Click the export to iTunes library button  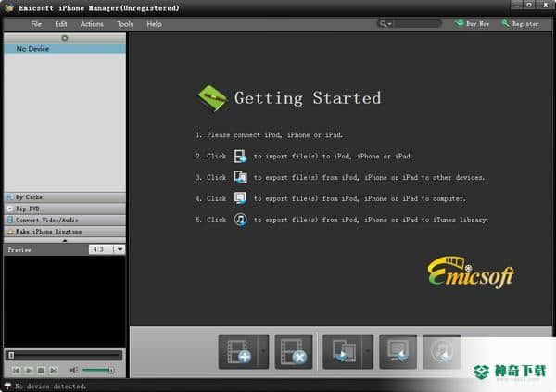point(441,351)
